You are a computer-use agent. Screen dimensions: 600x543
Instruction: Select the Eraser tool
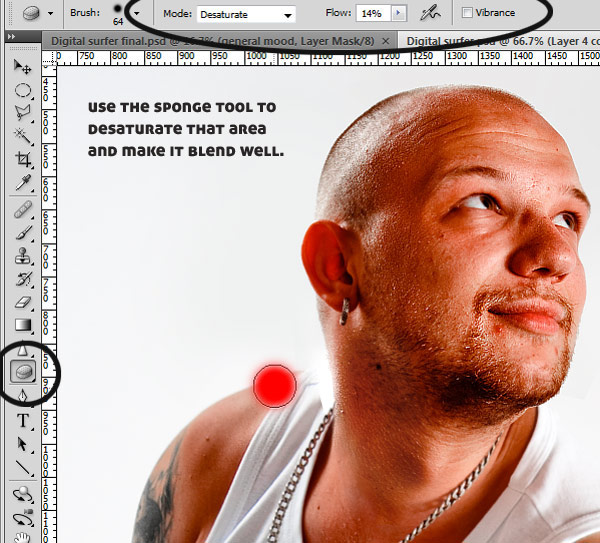(23, 302)
